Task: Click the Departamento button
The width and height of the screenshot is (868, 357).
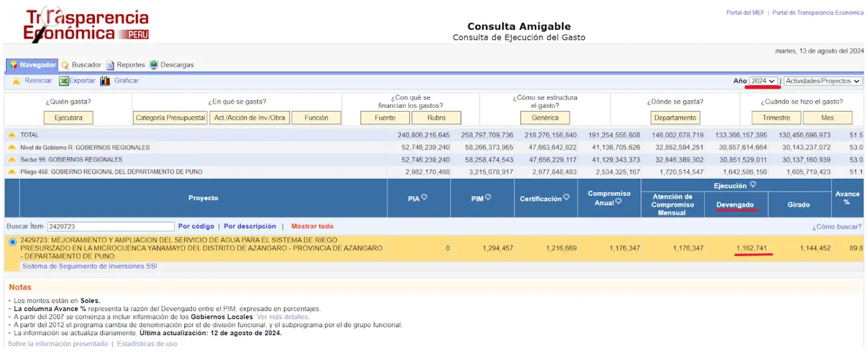Action: [676, 118]
